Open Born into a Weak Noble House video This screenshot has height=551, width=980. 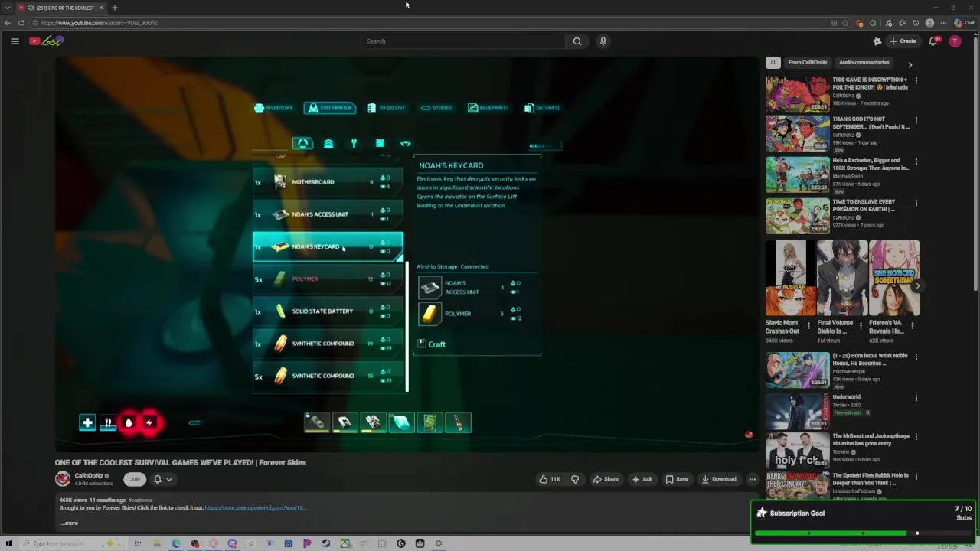pos(797,370)
